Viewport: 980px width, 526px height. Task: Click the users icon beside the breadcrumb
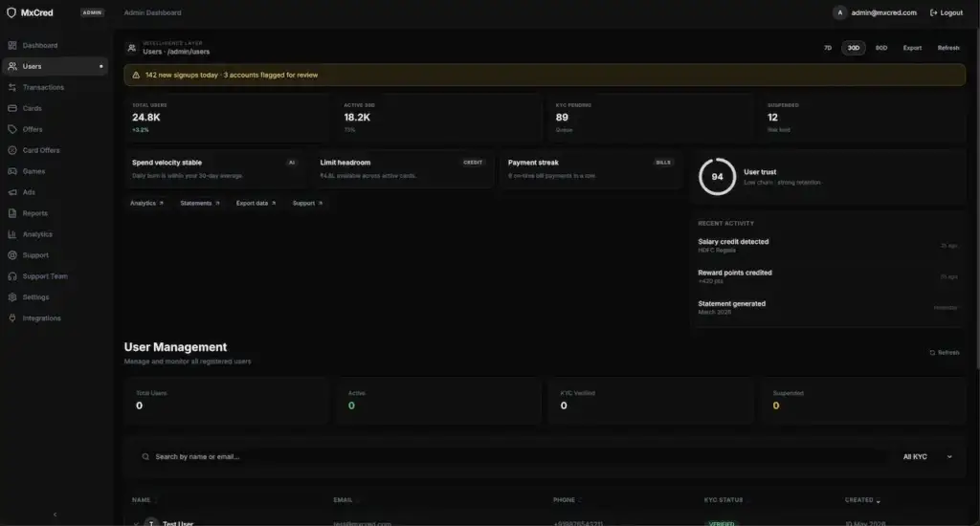click(131, 48)
